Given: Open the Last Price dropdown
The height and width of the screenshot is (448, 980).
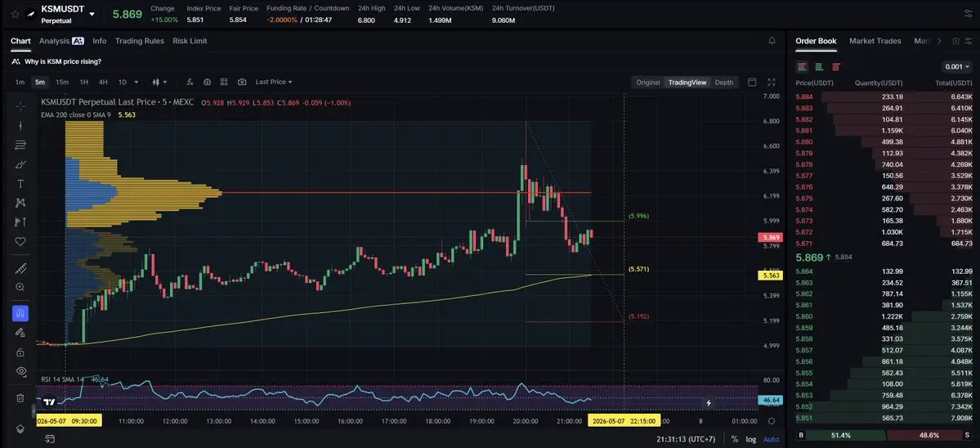Looking at the screenshot, I should click(274, 82).
